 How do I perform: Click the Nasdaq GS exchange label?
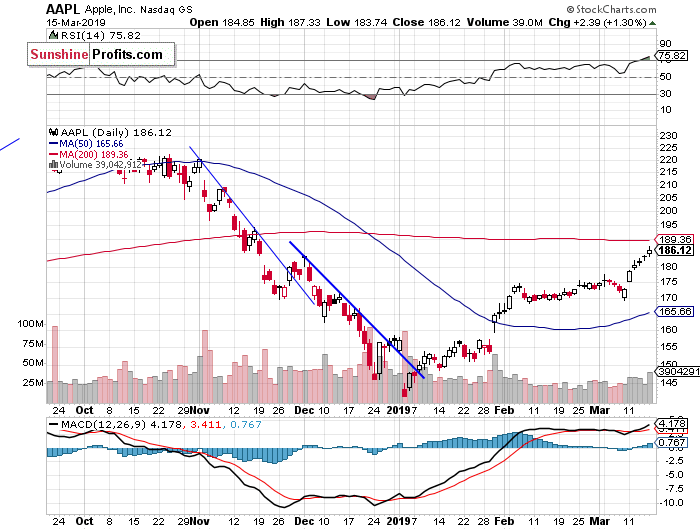(166, 10)
